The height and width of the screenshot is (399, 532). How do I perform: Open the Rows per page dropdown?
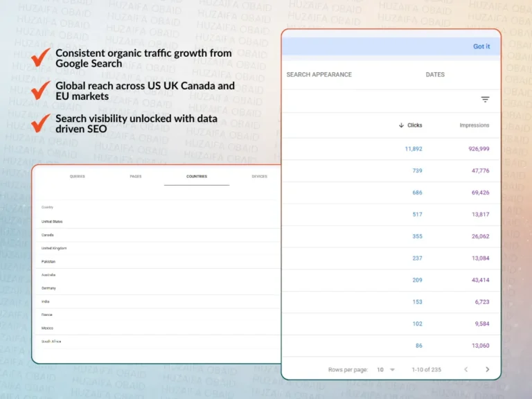[x=385, y=370]
